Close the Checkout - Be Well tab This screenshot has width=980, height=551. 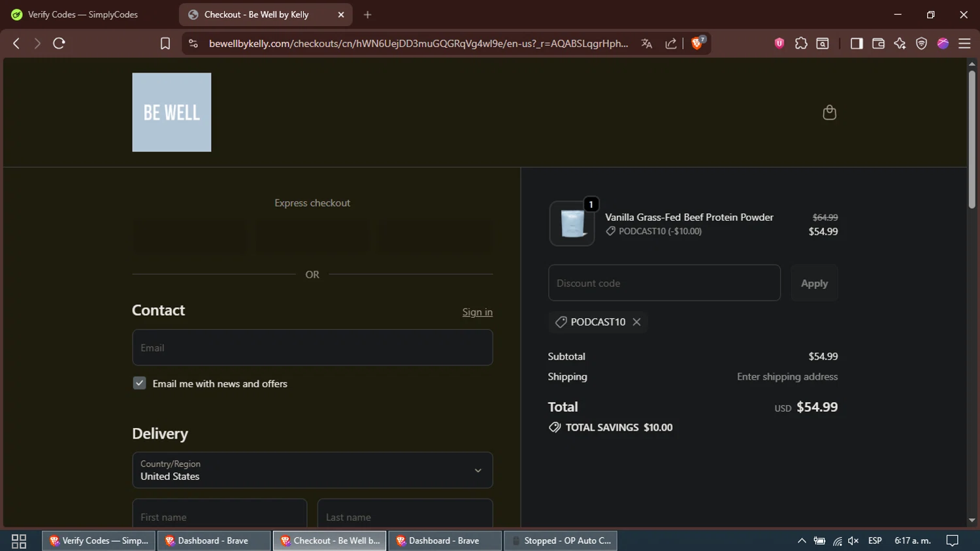[x=341, y=14]
